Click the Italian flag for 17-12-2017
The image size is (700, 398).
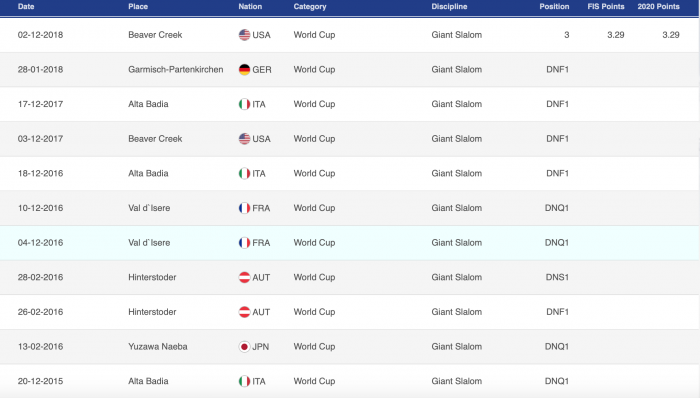244,104
